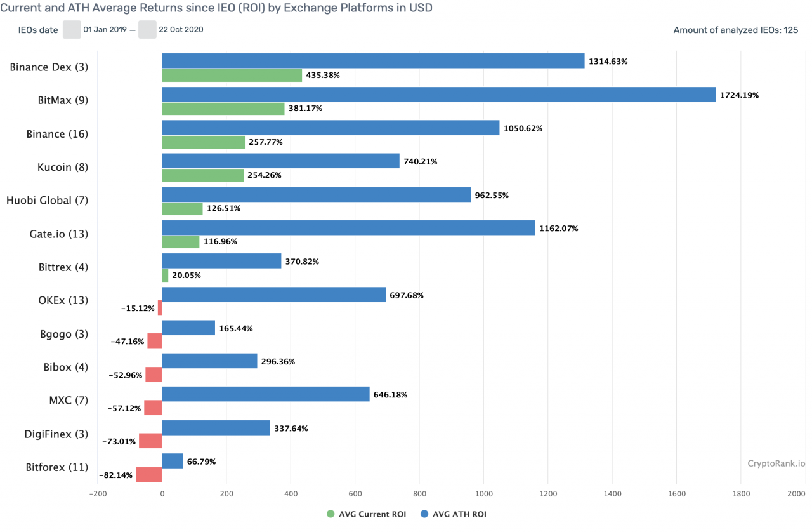Screen dimensions: 812x532
Task: Select the end date 22 Oct 2020
Action: pyautogui.click(x=181, y=30)
